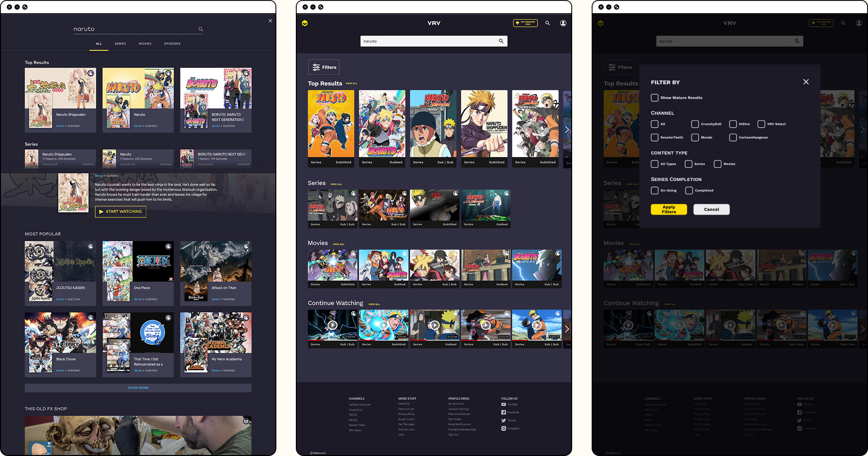This screenshot has width=868, height=456.
Task: Open the Filters panel button
Action: (x=324, y=67)
